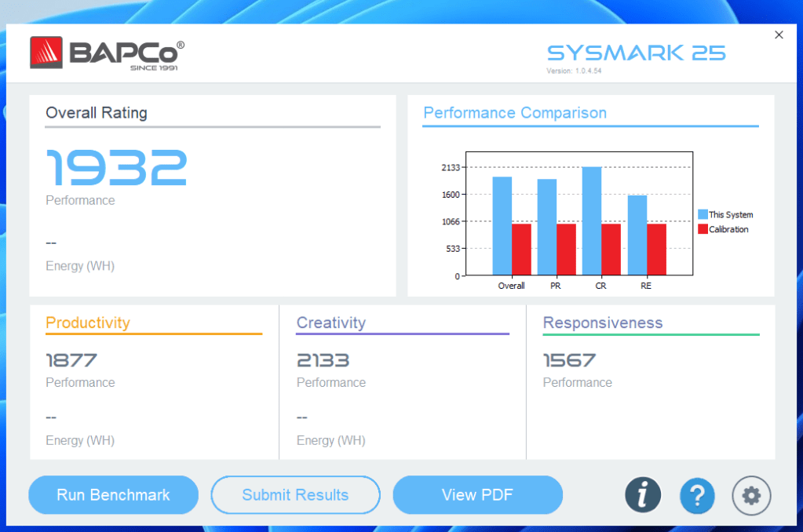The width and height of the screenshot is (803, 532).
Task: Click the BAPCo logo
Action: point(106,53)
